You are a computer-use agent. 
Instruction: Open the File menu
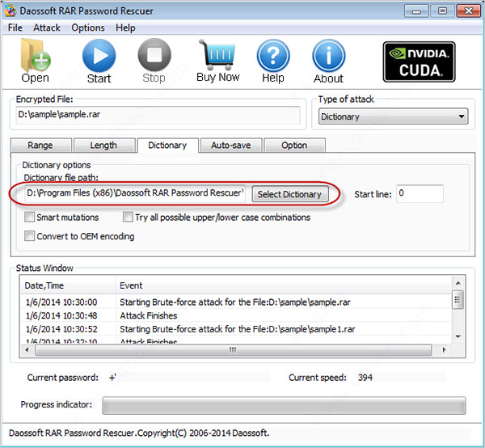[15, 27]
